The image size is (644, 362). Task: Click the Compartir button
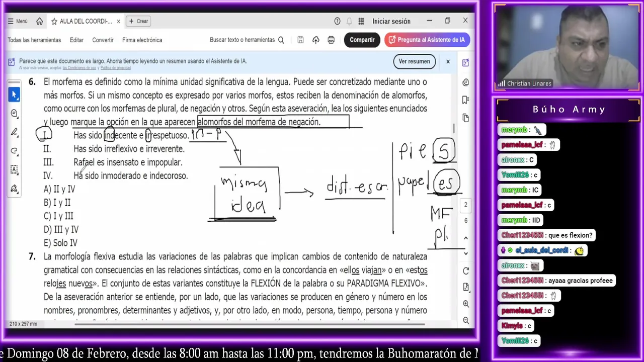pos(362,40)
